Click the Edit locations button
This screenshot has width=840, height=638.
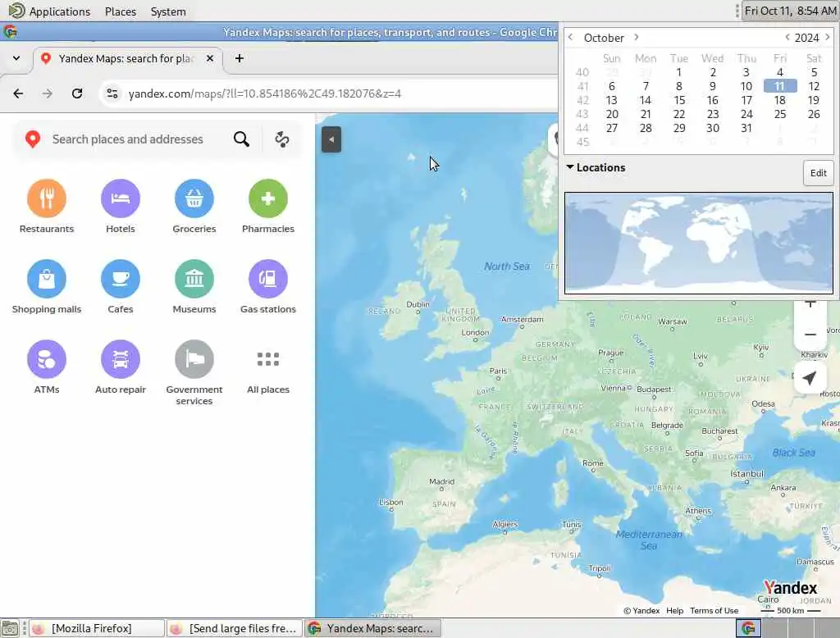818,173
